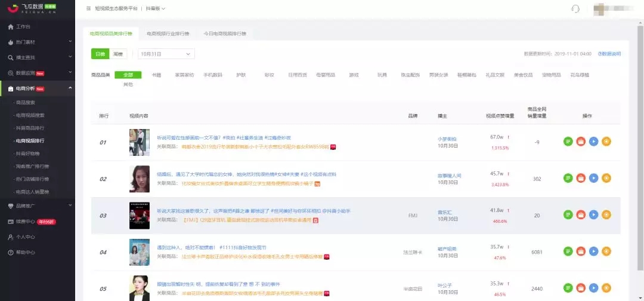This screenshot has width=644, height=301.
Task: Select the 日榜 daily ranking toggle
Action: [100, 54]
